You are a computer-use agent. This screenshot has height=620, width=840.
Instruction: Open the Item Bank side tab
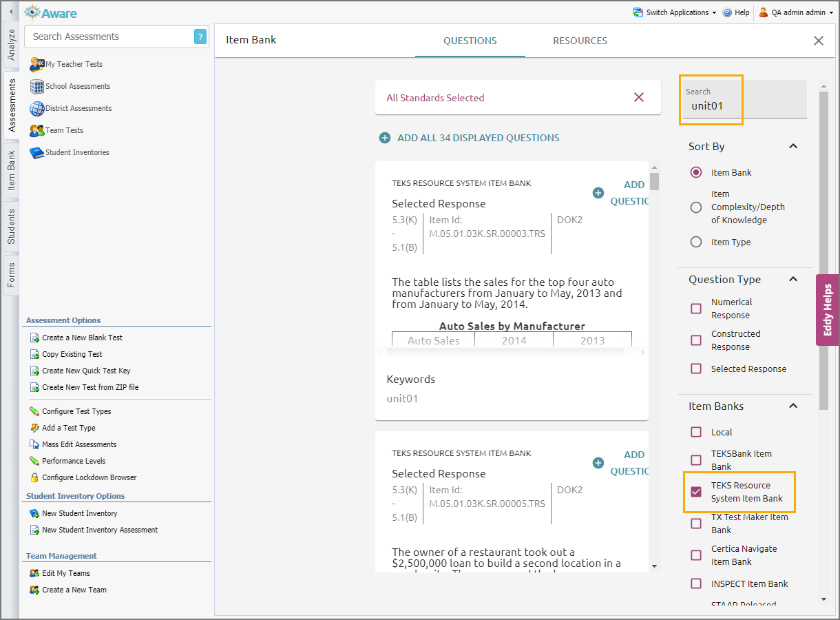pos(12,171)
